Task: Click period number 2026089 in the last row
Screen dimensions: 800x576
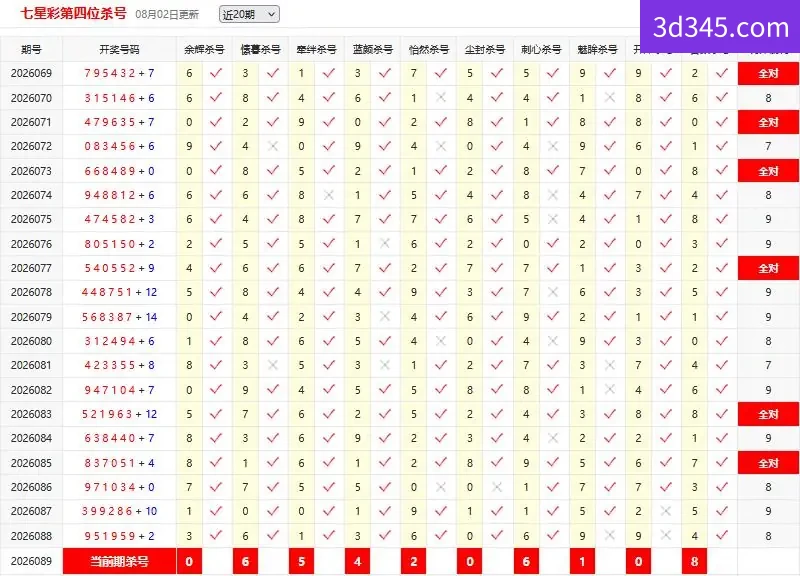Action: click(31, 561)
